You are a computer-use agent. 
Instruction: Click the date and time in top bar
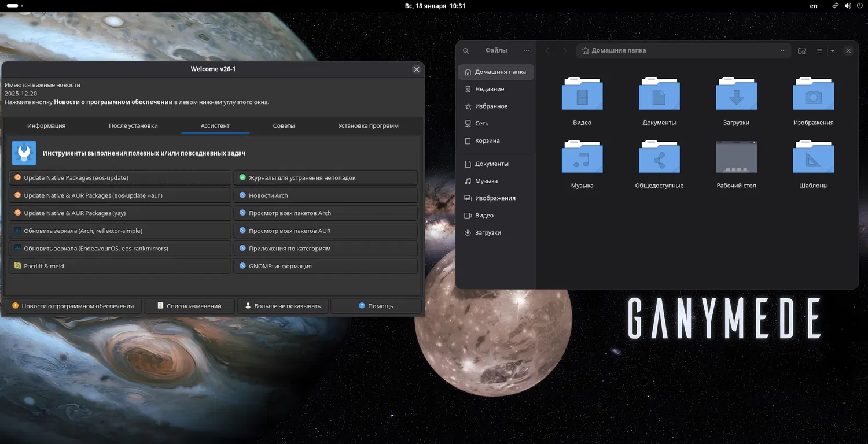[435, 6]
